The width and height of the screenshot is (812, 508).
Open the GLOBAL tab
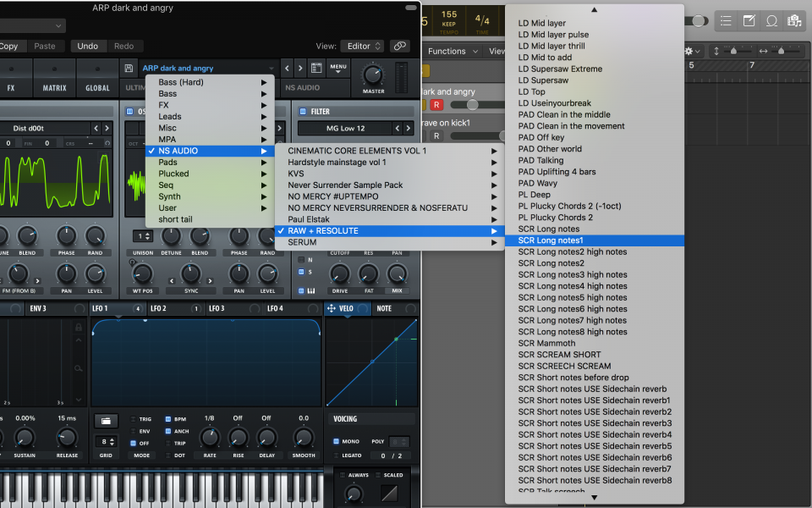97,79
